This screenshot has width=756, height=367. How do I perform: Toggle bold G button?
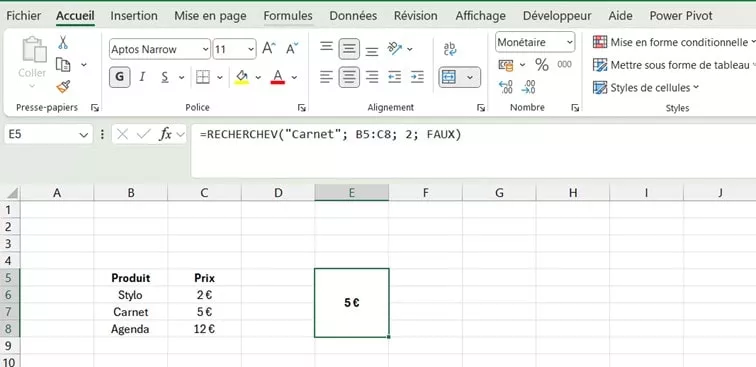click(120, 77)
